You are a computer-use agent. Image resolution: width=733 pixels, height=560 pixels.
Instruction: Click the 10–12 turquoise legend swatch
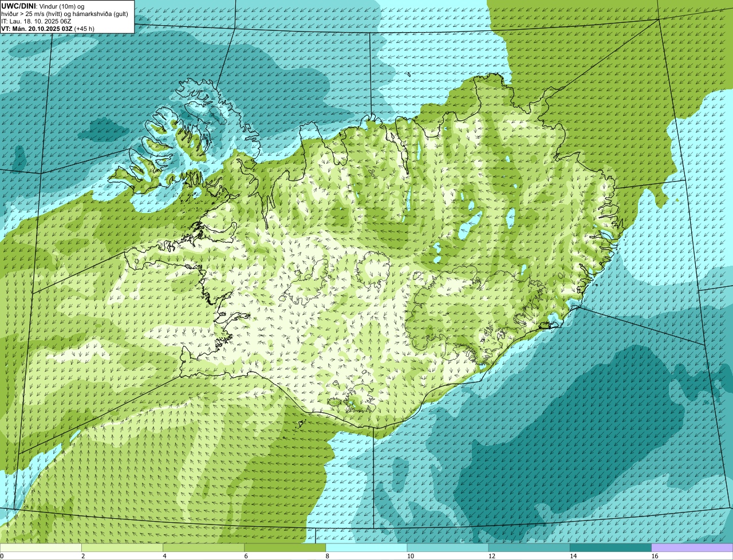[448, 548]
